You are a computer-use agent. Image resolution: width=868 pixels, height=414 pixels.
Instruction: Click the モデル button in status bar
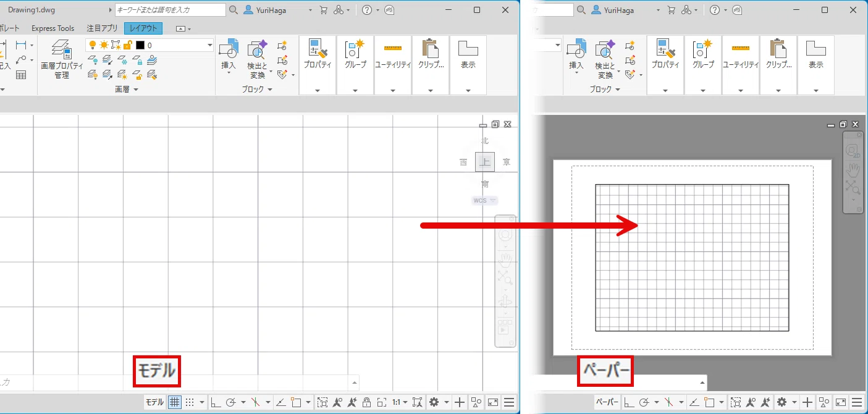(154, 402)
